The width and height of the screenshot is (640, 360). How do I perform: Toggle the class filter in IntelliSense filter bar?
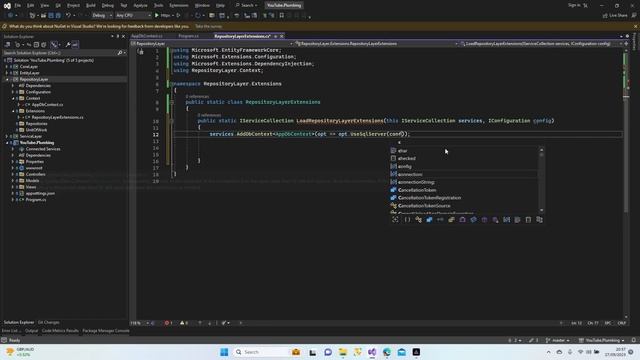click(418, 220)
